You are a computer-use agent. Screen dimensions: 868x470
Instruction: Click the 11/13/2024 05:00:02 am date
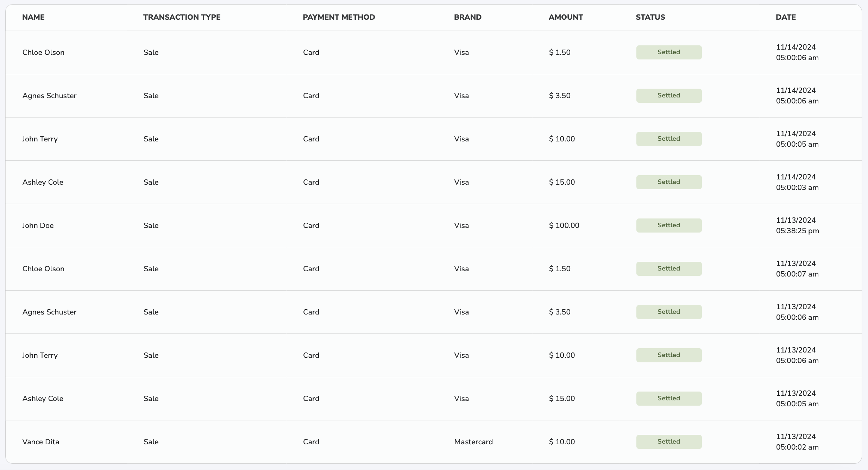tap(797, 442)
